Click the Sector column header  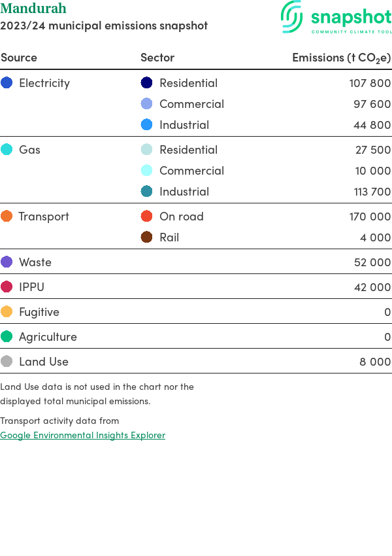157,58
